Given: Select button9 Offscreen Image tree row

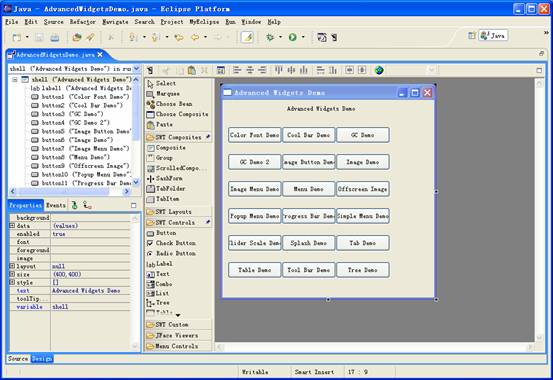Looking at the screenshot, I should (x=80, y=166).
